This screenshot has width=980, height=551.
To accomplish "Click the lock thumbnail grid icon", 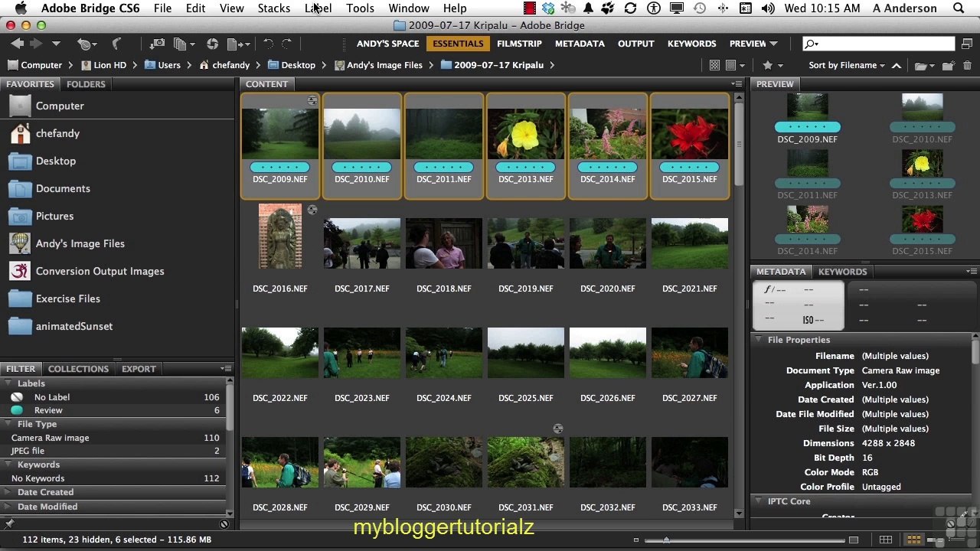I will tap(885, 540).
